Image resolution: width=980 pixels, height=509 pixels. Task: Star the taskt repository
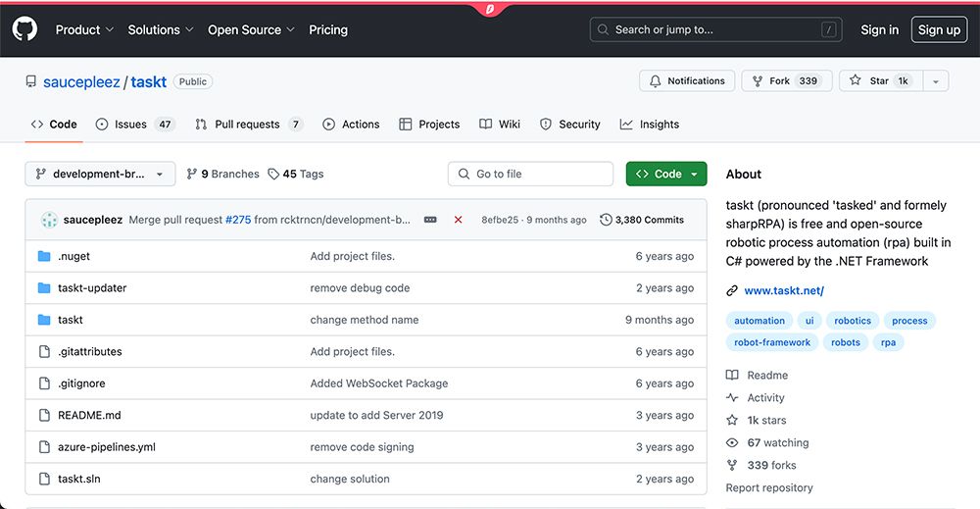(x=881, y=80)
